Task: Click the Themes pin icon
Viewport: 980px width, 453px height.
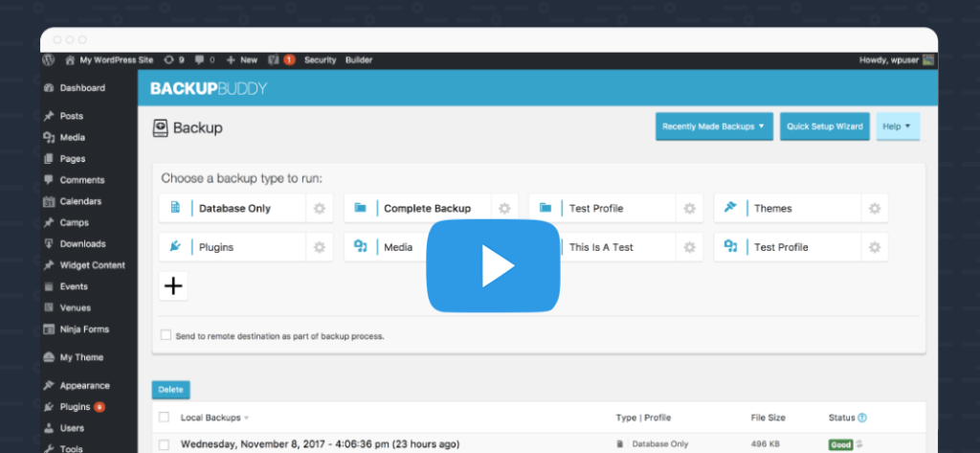Action: click(730, 208)
